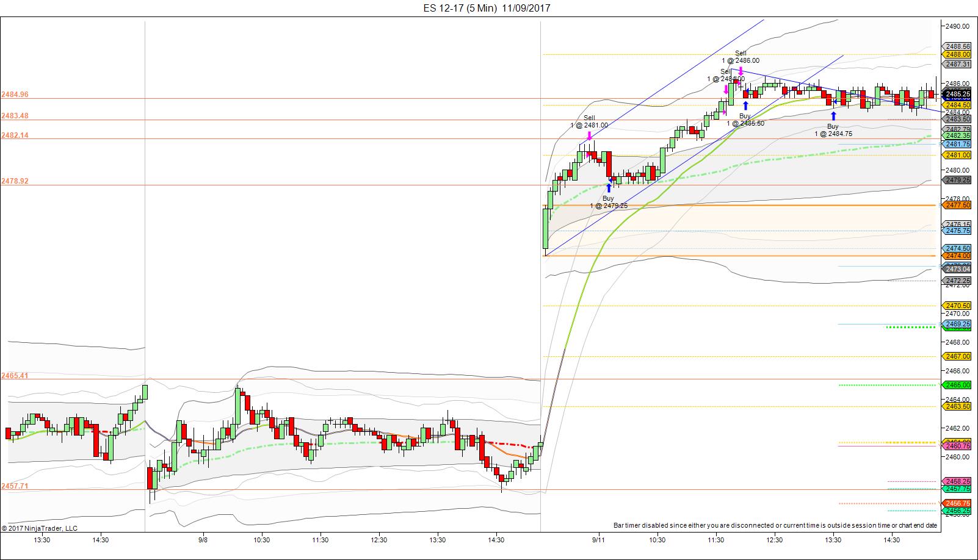
Task: Click the blue 2474.50 price marker
Action: click(x=957, y=248)
